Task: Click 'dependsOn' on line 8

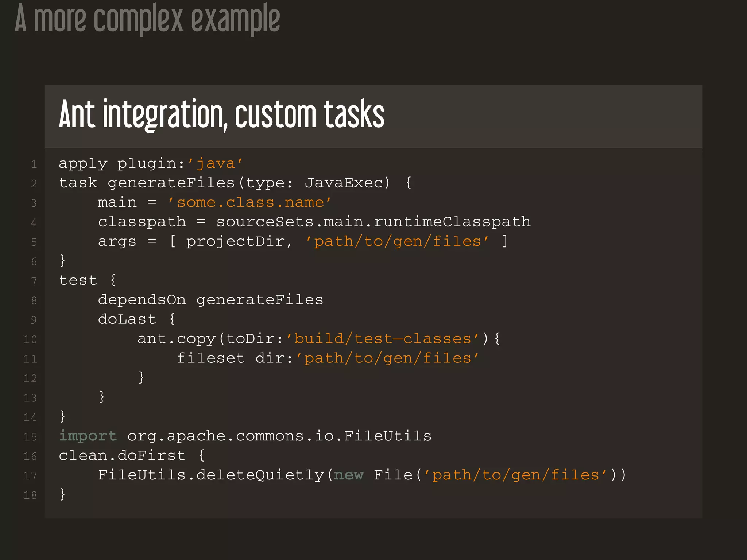Action: [142, 300]
